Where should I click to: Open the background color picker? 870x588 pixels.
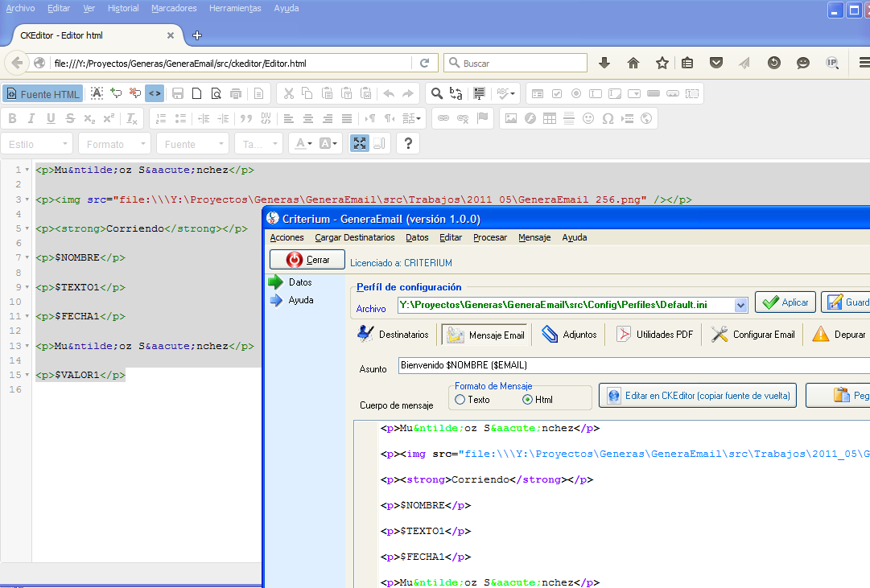pos(328,144)
